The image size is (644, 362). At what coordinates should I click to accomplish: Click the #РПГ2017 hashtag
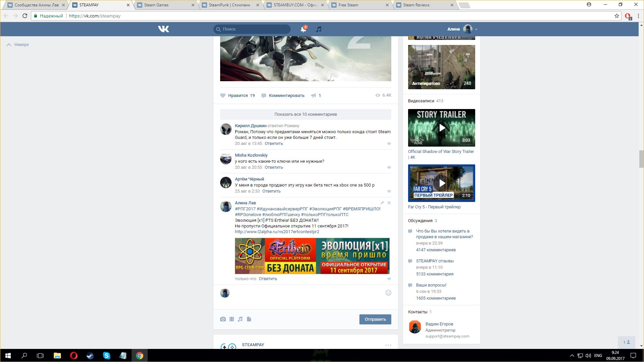(x=245, y=209)
